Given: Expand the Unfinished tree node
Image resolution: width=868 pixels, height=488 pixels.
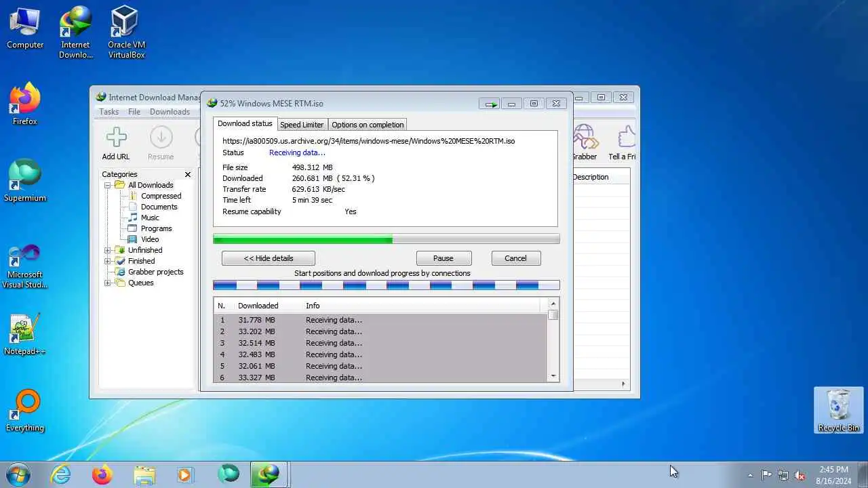Looking at the screenshot, I should [x=107, y=250].
